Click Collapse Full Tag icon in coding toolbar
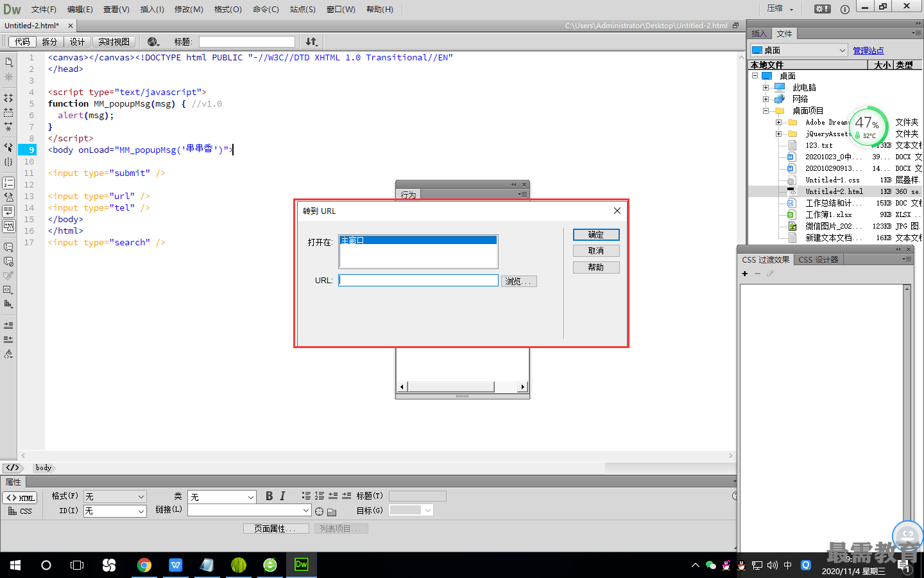Screen dimensions: 924x578 pyautogui.click(x=8, y=98)
